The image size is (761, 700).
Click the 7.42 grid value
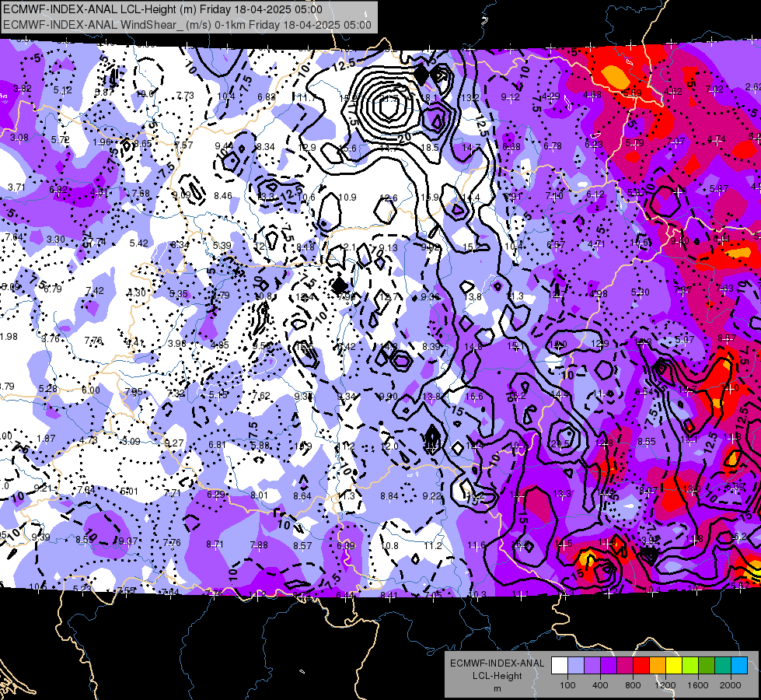(95, 290)
